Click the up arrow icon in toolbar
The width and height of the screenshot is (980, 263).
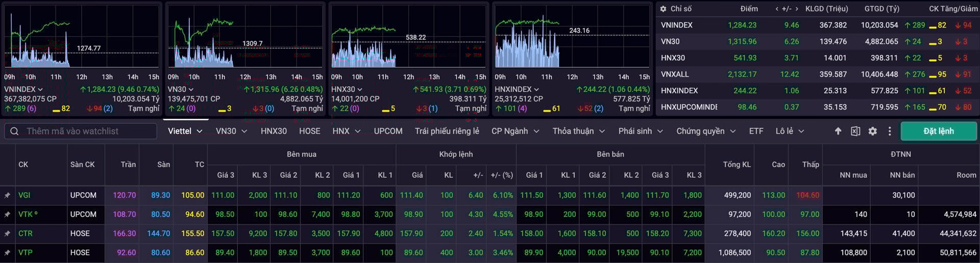(838, 131)
